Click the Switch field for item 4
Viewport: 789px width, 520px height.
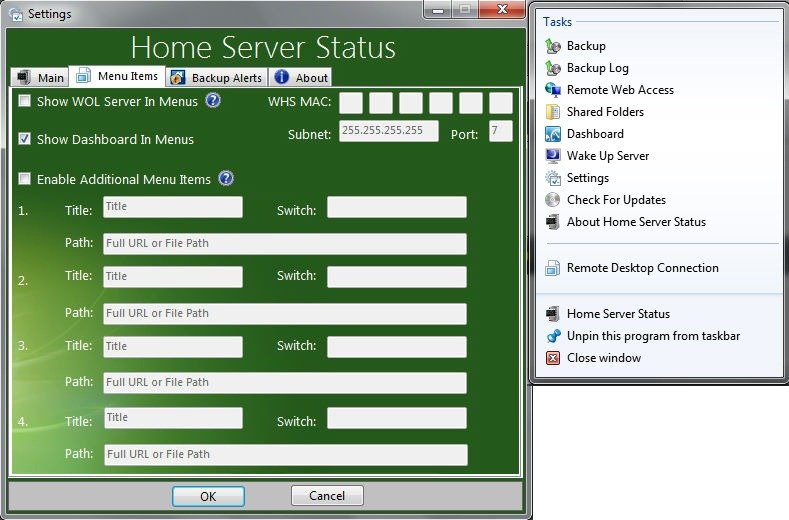397,418
